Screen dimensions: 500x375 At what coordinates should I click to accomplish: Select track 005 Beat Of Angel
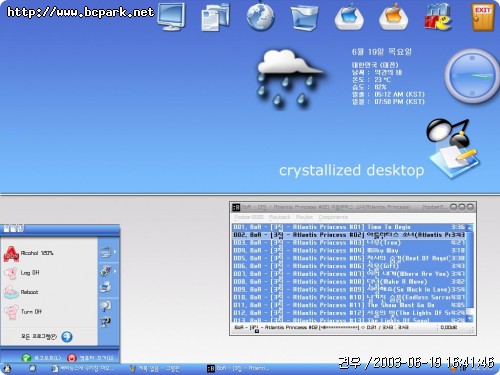point(349,258)
